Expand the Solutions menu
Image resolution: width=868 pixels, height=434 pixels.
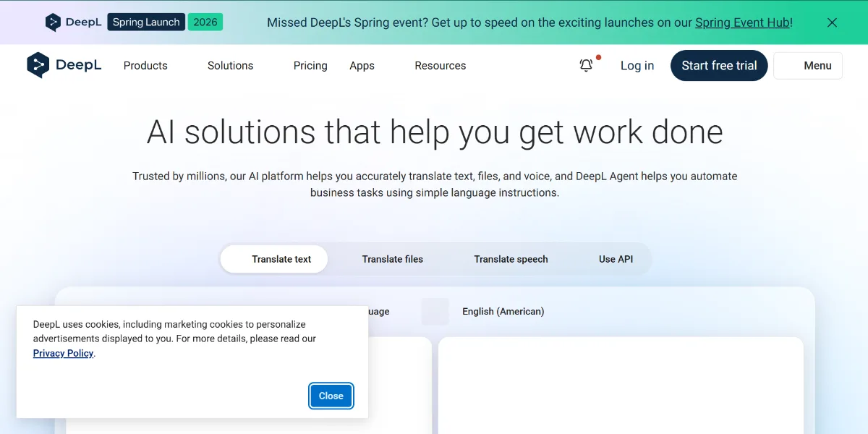coord(230,66)
